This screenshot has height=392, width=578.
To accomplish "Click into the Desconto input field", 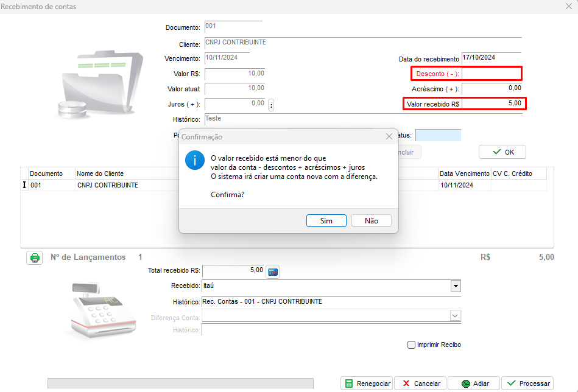I will (x=491, y=74).
